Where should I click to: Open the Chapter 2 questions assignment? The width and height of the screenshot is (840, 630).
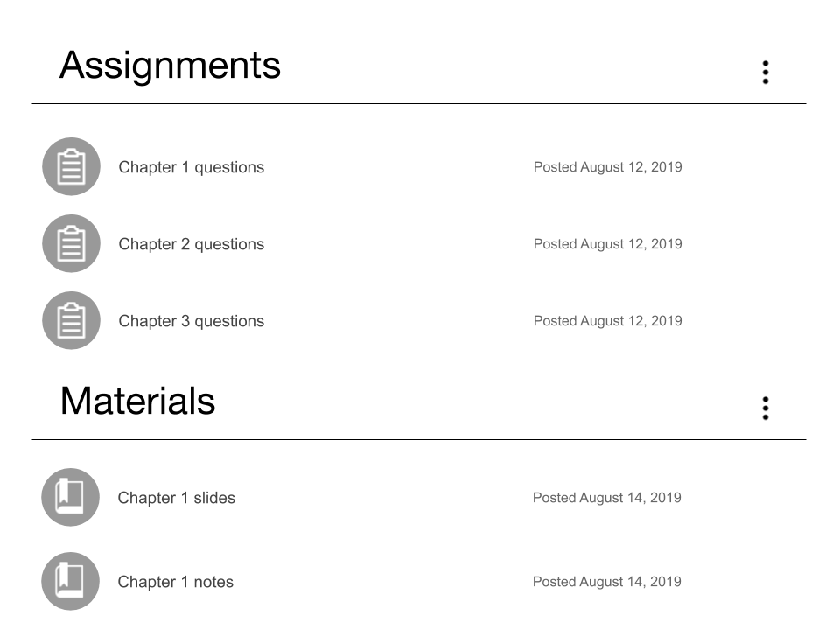tap(192, 244)
